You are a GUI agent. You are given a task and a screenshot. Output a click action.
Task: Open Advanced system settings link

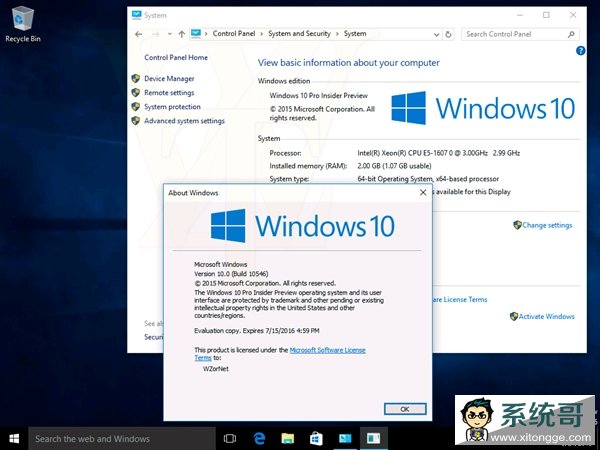coord(184,121)
